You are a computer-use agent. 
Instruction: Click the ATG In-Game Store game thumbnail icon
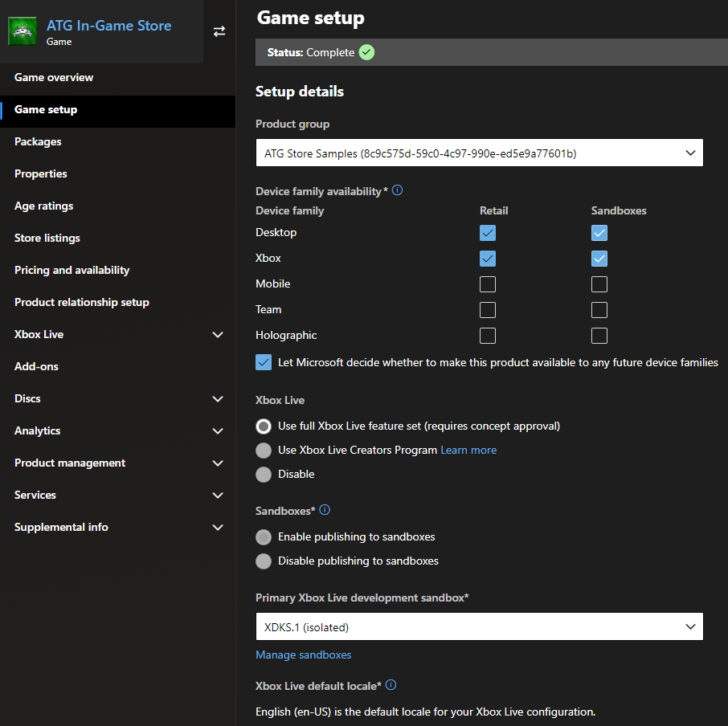click(22, 31)
